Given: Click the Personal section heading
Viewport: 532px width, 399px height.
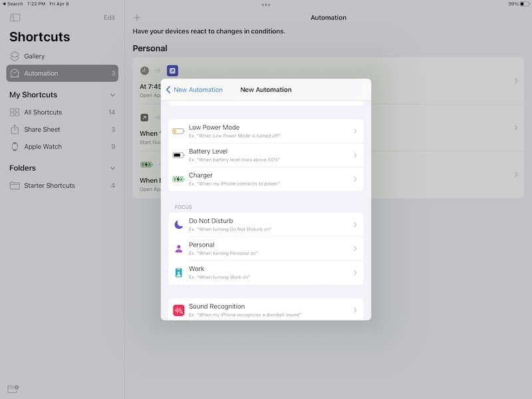Looking at the screenshot, I should (x=150, y=49).
